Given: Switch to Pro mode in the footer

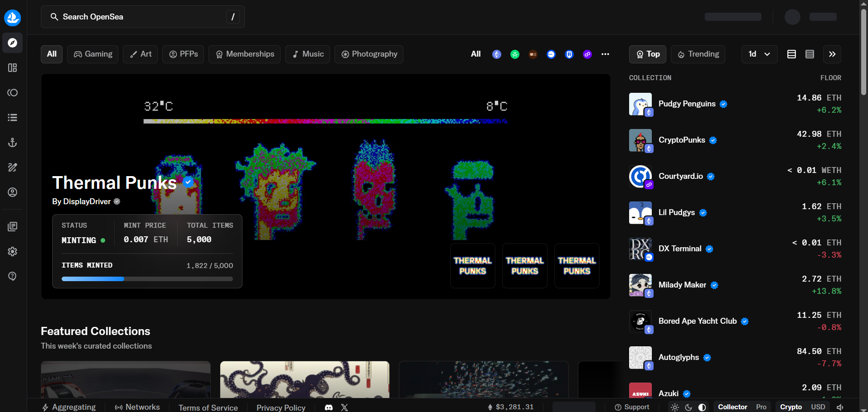Looking at the screenshot, I should pos(761,407).
